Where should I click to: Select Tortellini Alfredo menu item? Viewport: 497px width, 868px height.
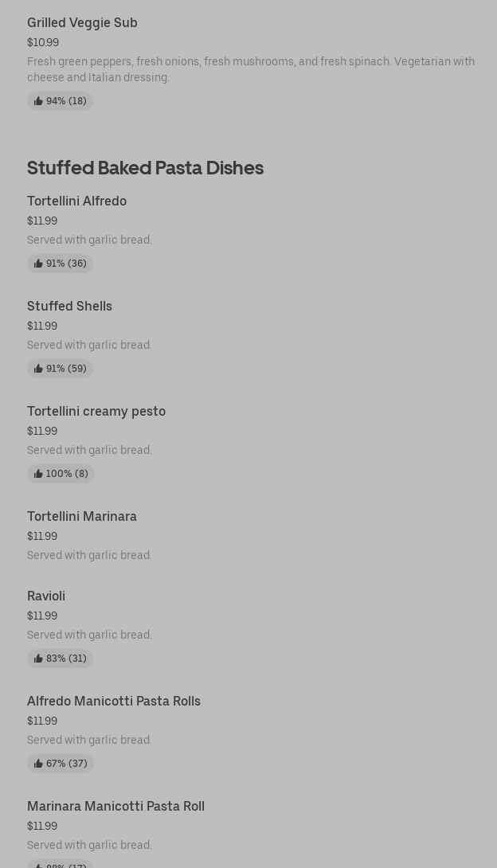(x=76, y=201)
